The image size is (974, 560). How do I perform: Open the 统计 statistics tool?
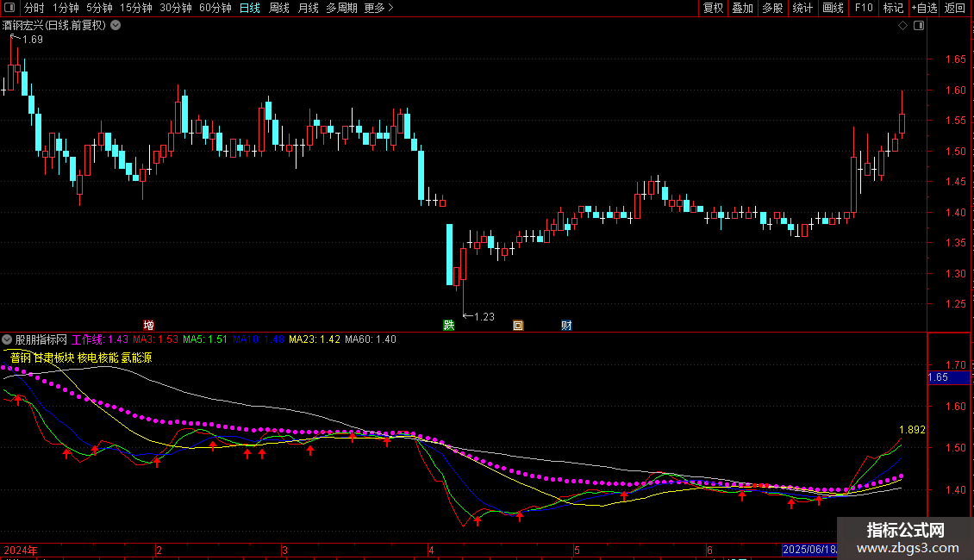click(802, 8)
